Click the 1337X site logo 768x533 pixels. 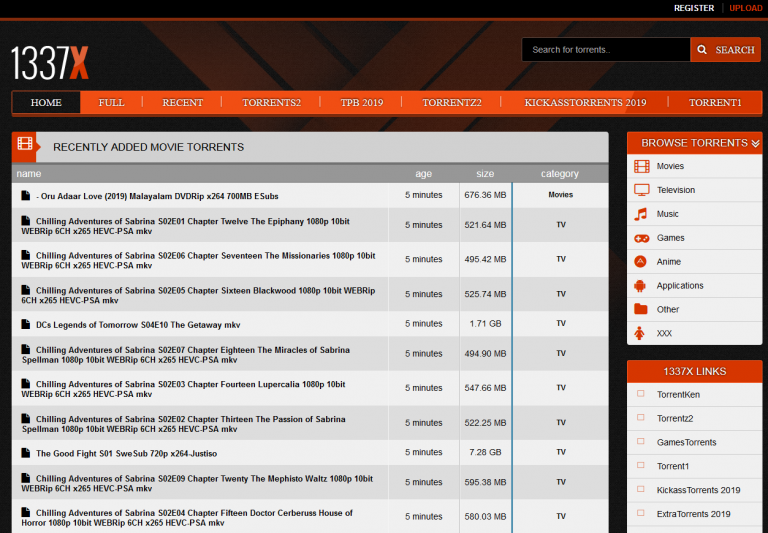pyautogui.click(x=49, y=63)
